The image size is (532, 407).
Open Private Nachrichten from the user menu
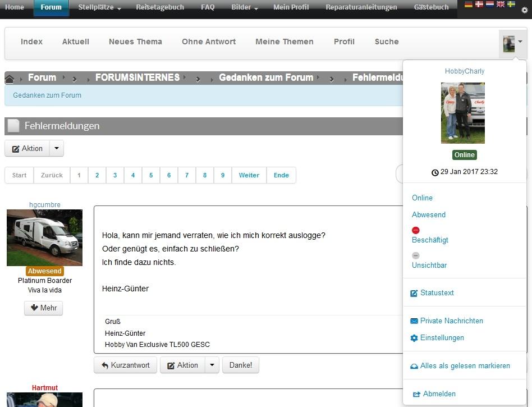(451, 321)
